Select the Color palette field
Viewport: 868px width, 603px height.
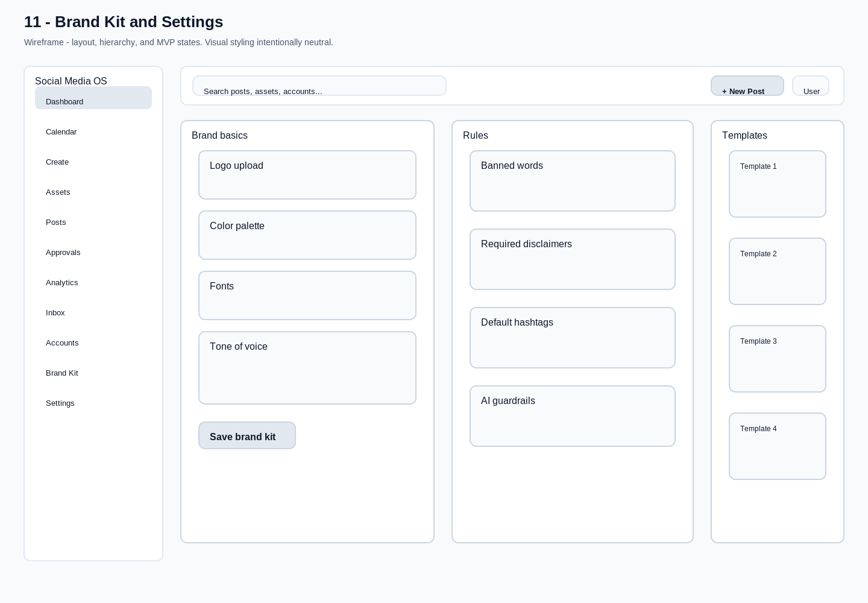(x=307, y=235)
